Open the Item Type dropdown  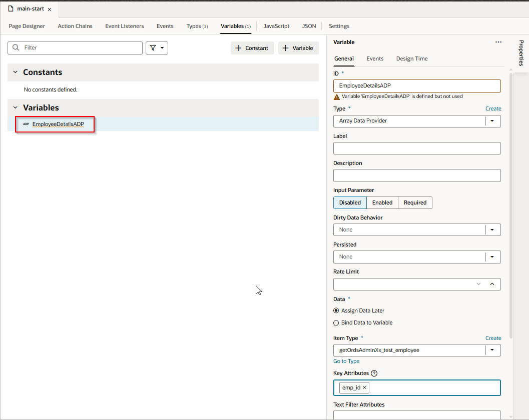(492, 350)
